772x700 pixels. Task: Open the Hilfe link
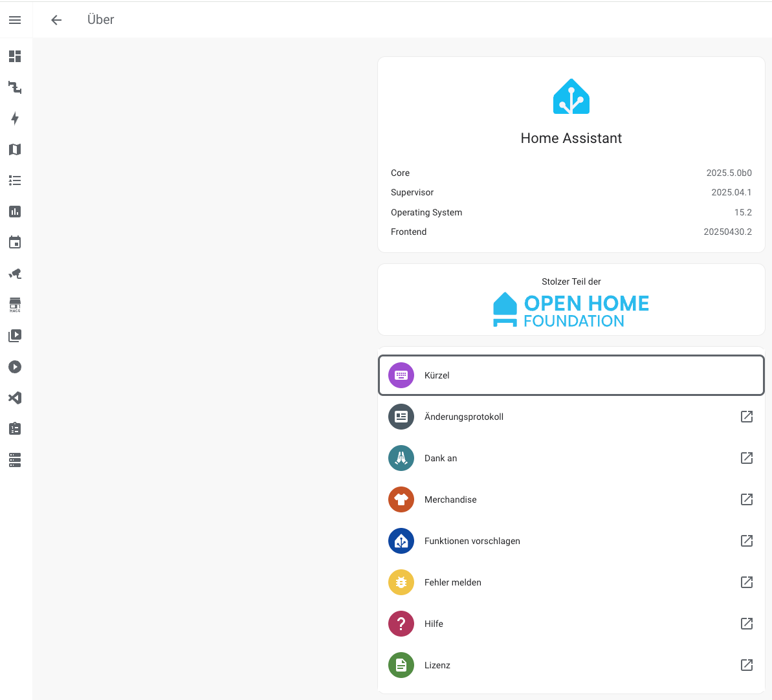click(571, 623)
